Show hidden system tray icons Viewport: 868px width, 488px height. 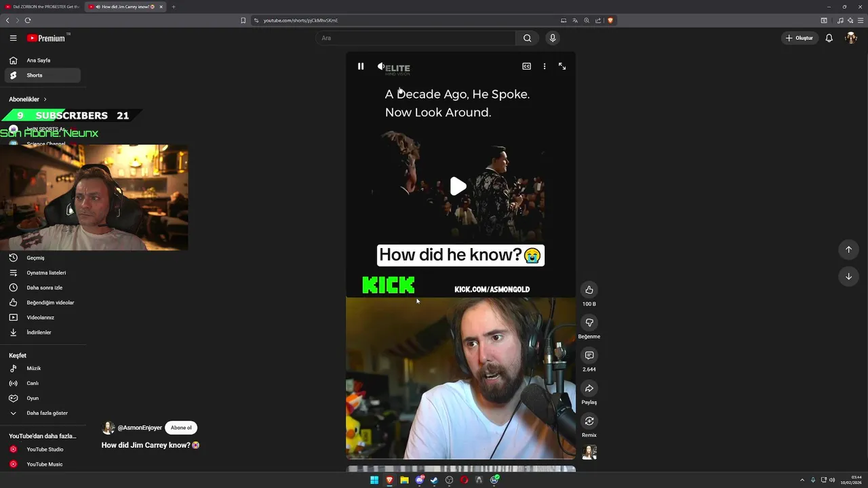(x=802, y=480)
